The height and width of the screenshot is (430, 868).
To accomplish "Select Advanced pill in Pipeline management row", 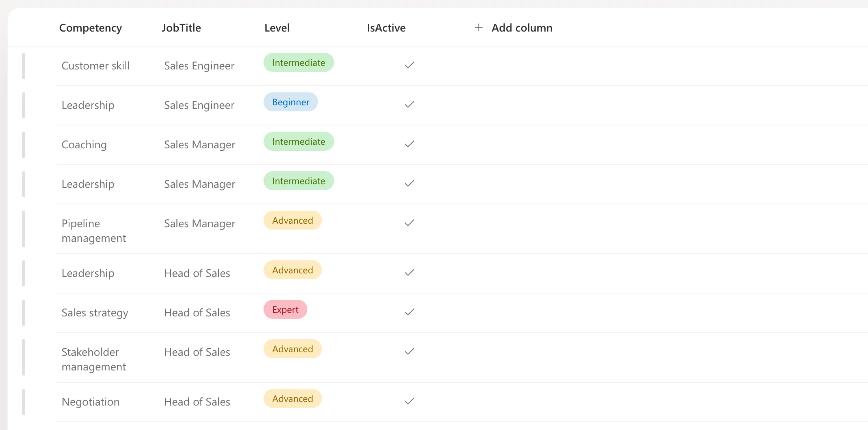I will coord(293,221).
